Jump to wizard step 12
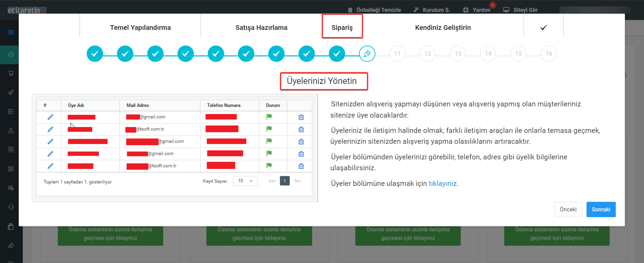Image resolution: width=644 pixels, height=263 pixels. tap(428, 54)
